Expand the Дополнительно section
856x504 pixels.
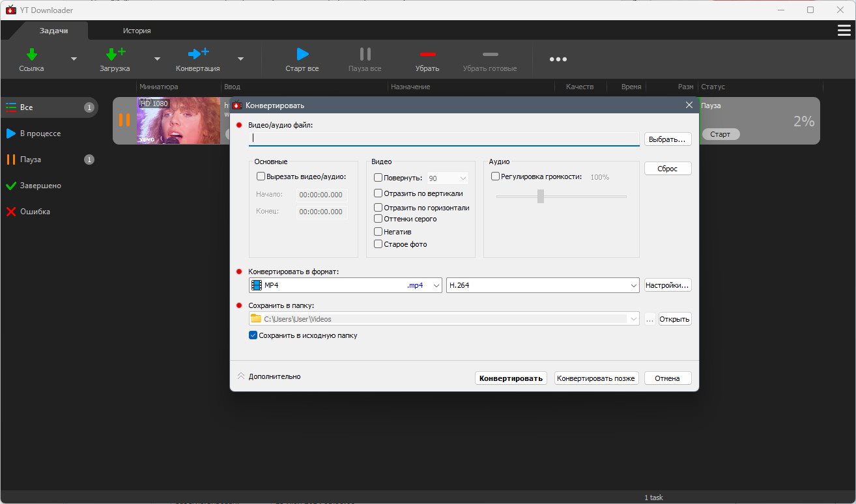(x=269, y=376)
